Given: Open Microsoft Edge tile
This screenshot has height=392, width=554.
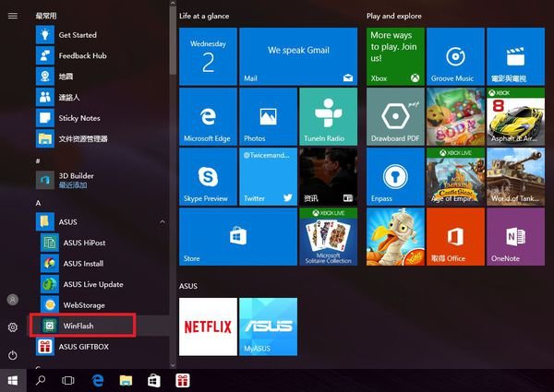Looking at the screenshot, I should pyautogui.click(x=208, y=116).
